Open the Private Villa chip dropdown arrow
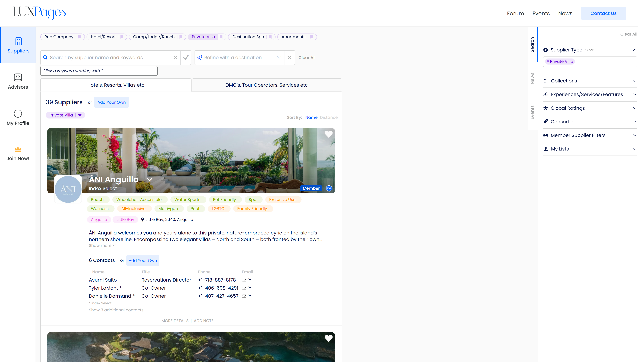 tap(80, 115)
